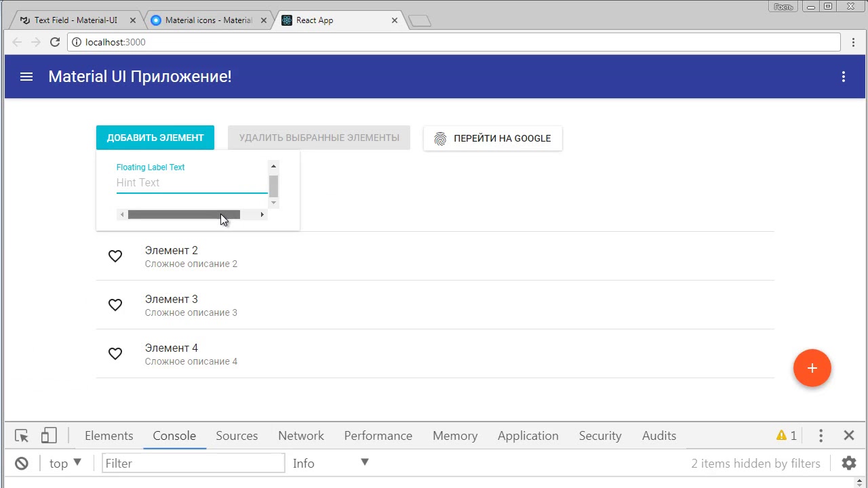Open the console settings gear
This screenshot has width=868, height=488.
tap(849, 464)
